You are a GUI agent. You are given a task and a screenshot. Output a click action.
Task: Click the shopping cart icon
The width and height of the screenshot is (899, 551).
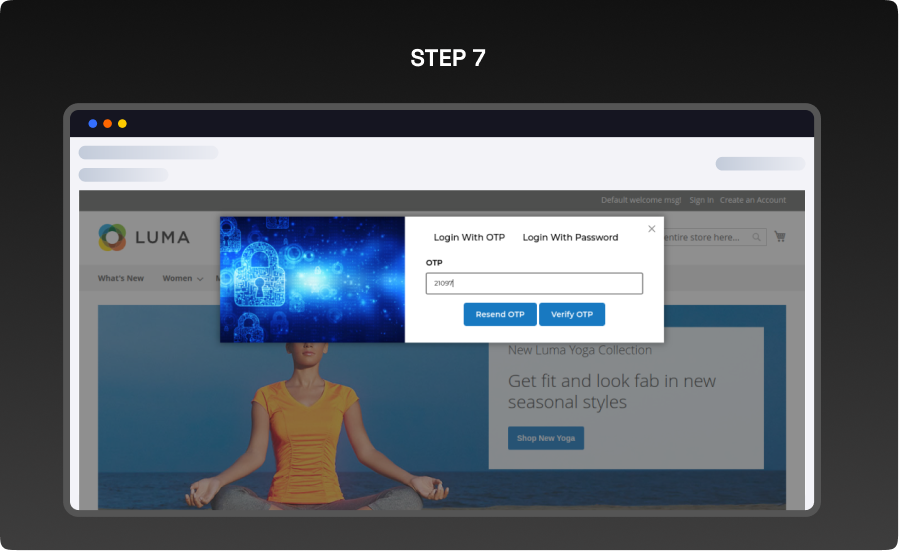click(x=779, y=237)
